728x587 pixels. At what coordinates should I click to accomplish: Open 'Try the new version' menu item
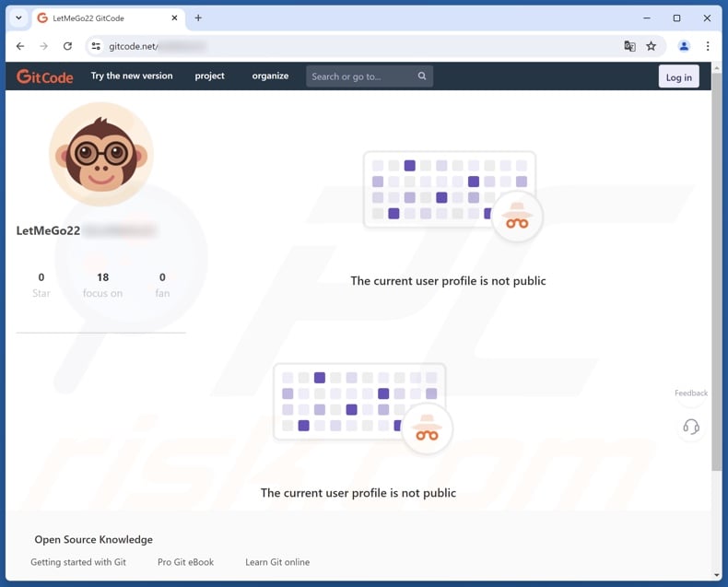tap(132, 76)
